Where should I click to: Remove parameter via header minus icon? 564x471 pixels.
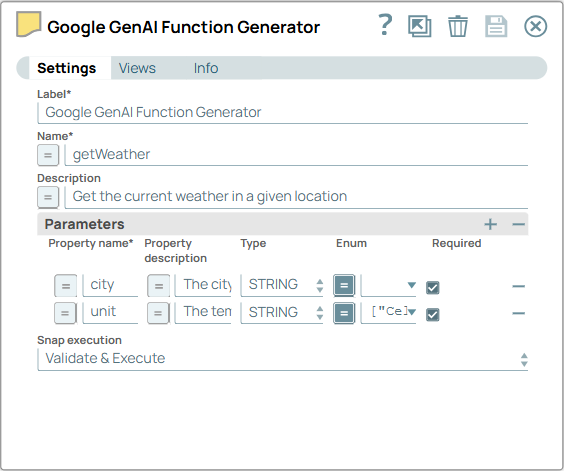tap(518, 224)
